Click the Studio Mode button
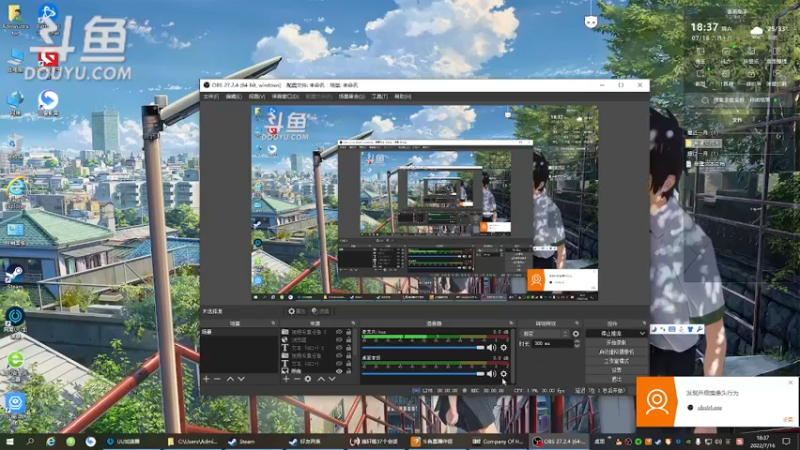The height and width of the screenshot is (450, 800). [616, 361]
